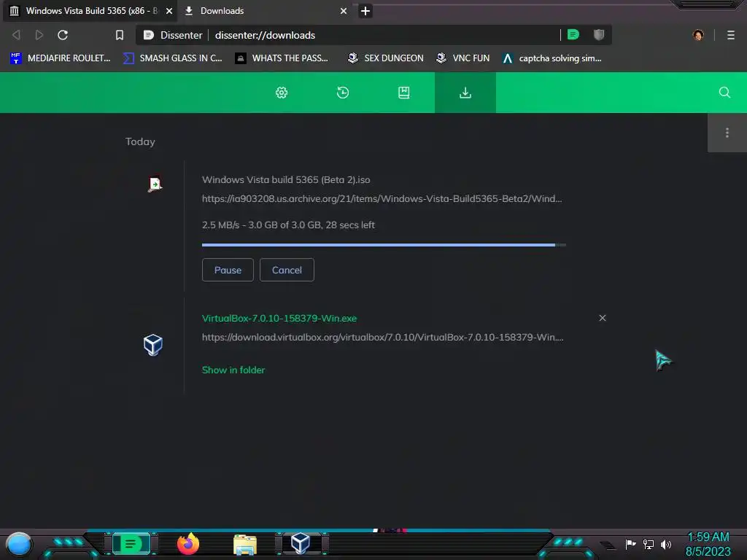Click the Vista ISO download progress bar
The width and height of the screenshot is (747, 560).
tap(384, 245)
